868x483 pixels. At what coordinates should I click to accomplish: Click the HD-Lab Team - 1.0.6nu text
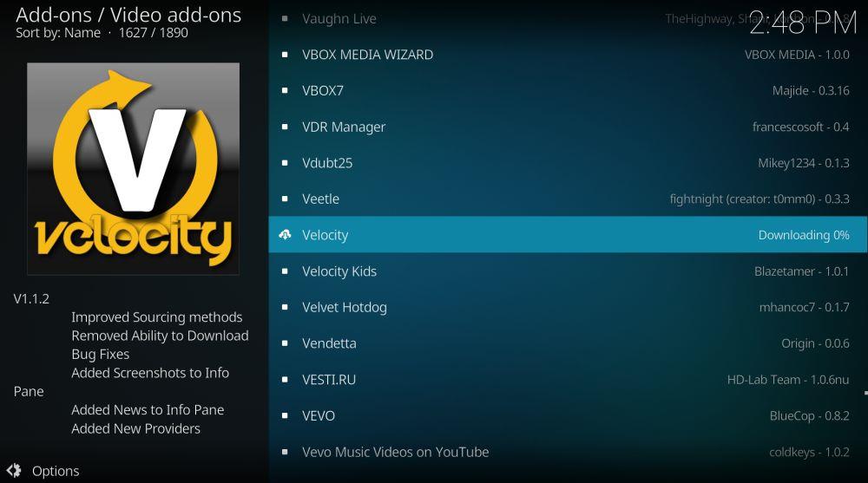[x=788, y=380]
